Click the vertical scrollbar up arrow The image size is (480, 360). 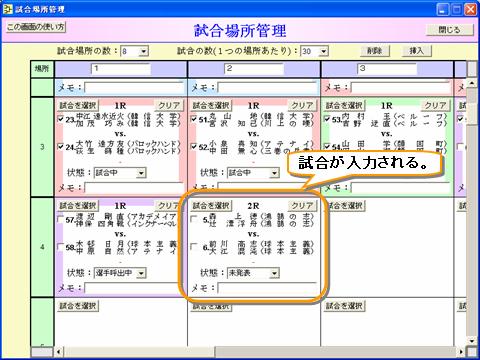pyautogui.click(x=472, y=83)
